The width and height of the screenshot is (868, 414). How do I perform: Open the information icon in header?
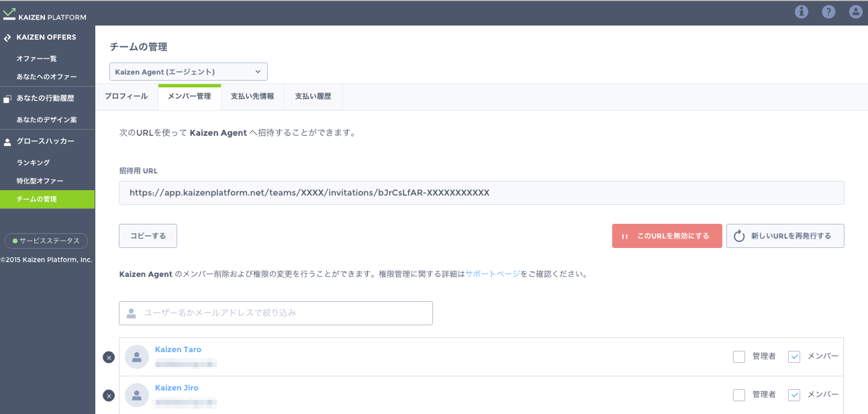(x=802, y=11)
